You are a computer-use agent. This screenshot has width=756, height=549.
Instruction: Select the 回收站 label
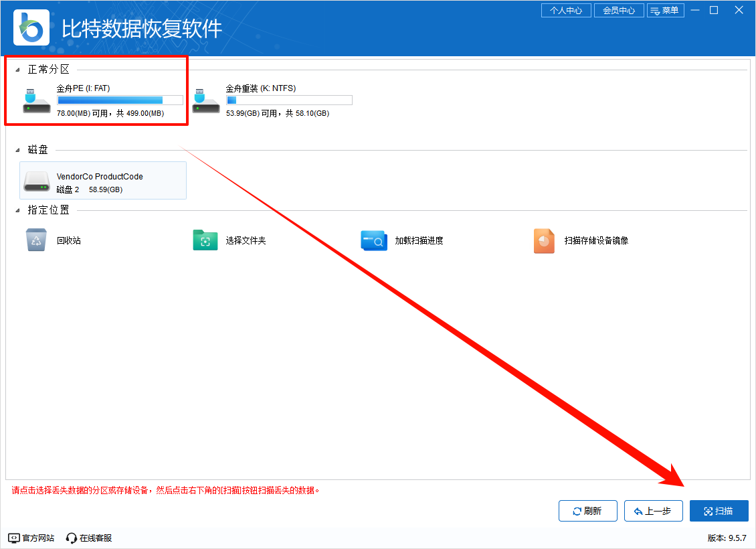coord(69,240)
